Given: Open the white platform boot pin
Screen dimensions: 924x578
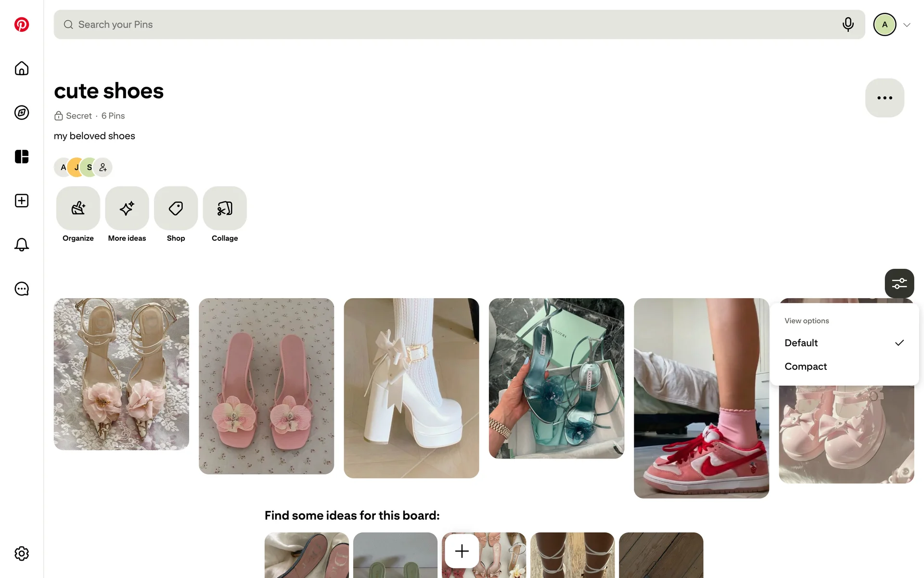Looking at the screenshot, I should [x=411, y=388].
